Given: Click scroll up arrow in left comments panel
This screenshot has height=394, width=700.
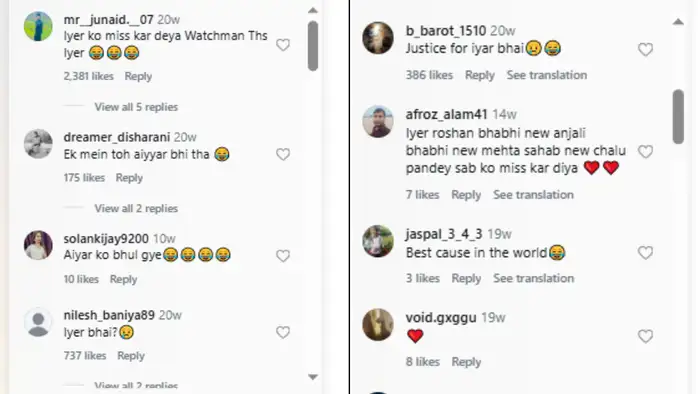Looking at the screenshot, I should (x=313, y=10).
